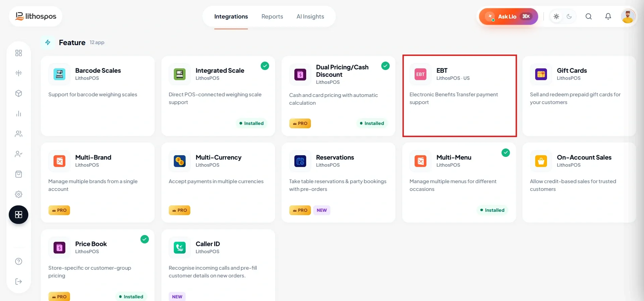Open the bar chart icon in sidebar
Viewport: 644px width, 301px height.
(x=19, y=114)
